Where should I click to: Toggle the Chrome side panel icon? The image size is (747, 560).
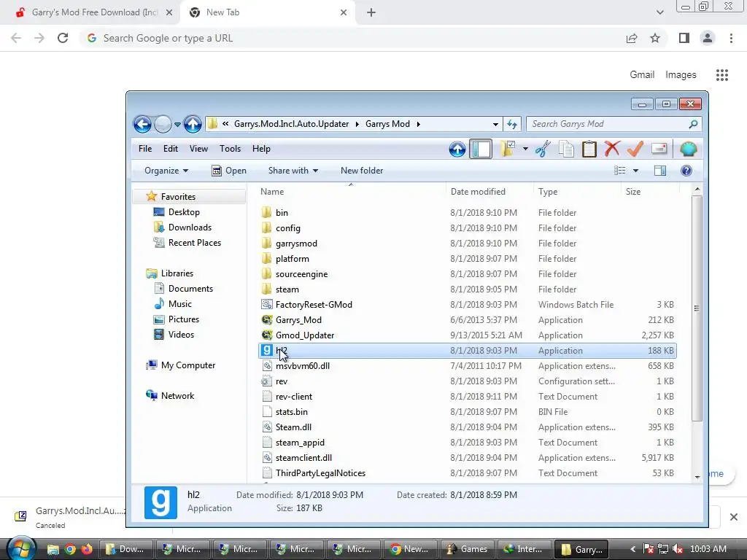684,38
